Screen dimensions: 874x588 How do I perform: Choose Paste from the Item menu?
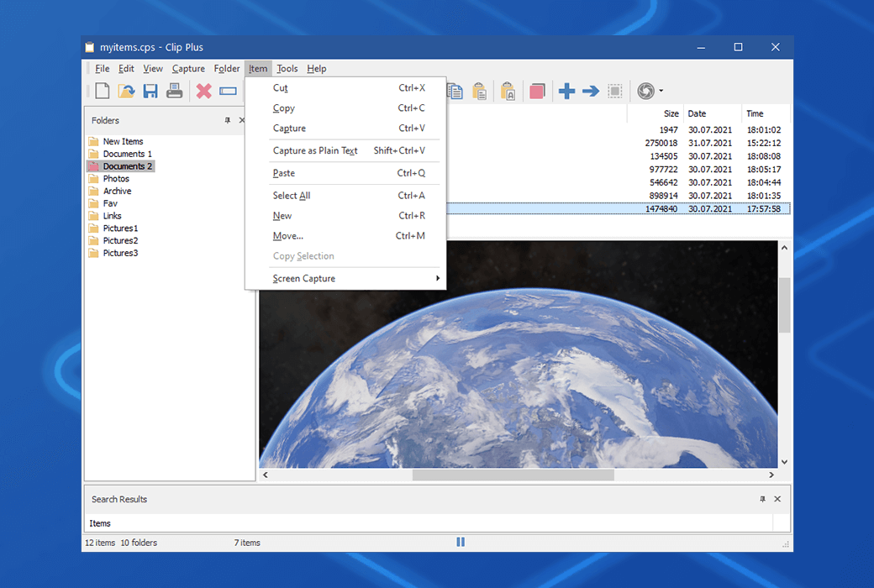click(345, 173)
